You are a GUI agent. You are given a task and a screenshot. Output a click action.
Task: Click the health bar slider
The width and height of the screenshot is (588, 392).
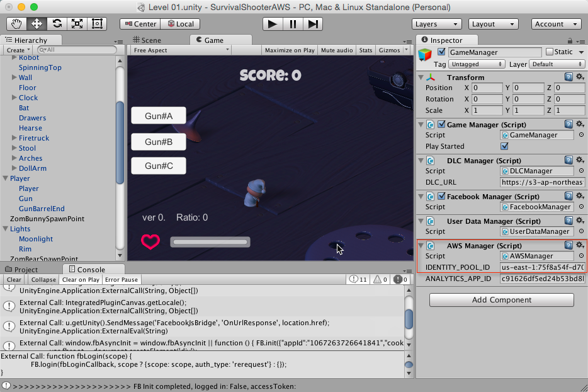point(210,242)
